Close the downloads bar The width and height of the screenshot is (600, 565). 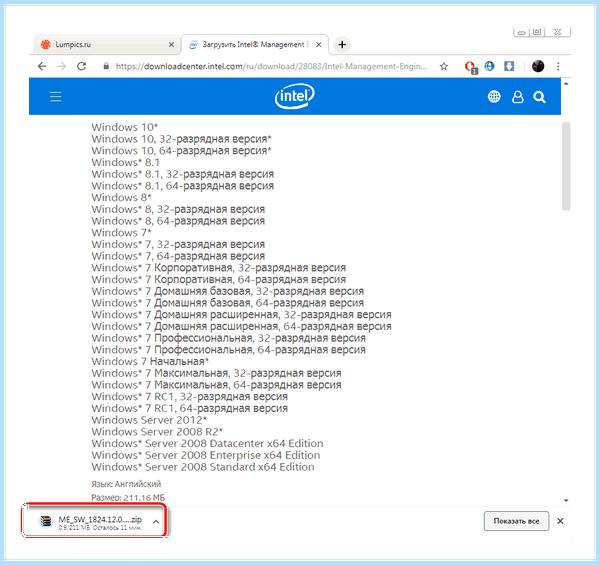pos(560,521)
